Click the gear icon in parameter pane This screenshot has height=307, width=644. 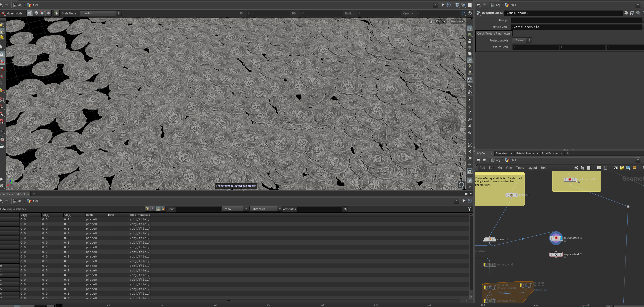pyautogui.click(x=626, y=13)
